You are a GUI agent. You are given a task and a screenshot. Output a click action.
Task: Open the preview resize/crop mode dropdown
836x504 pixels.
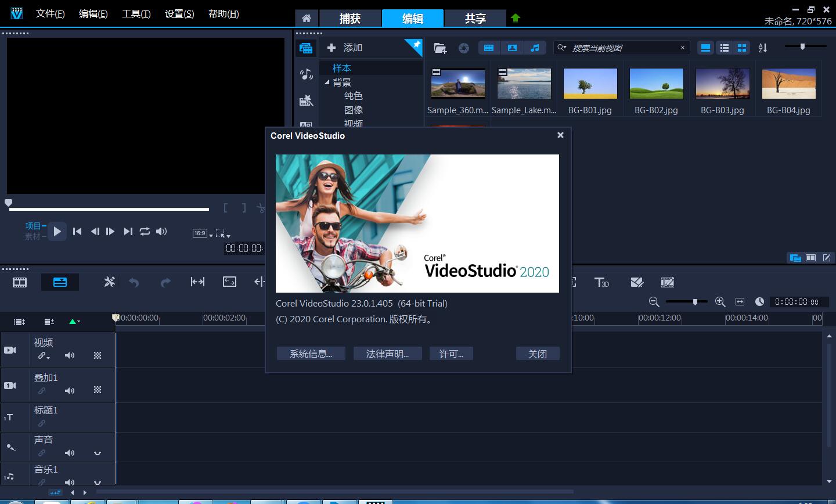tap(223, 233)
